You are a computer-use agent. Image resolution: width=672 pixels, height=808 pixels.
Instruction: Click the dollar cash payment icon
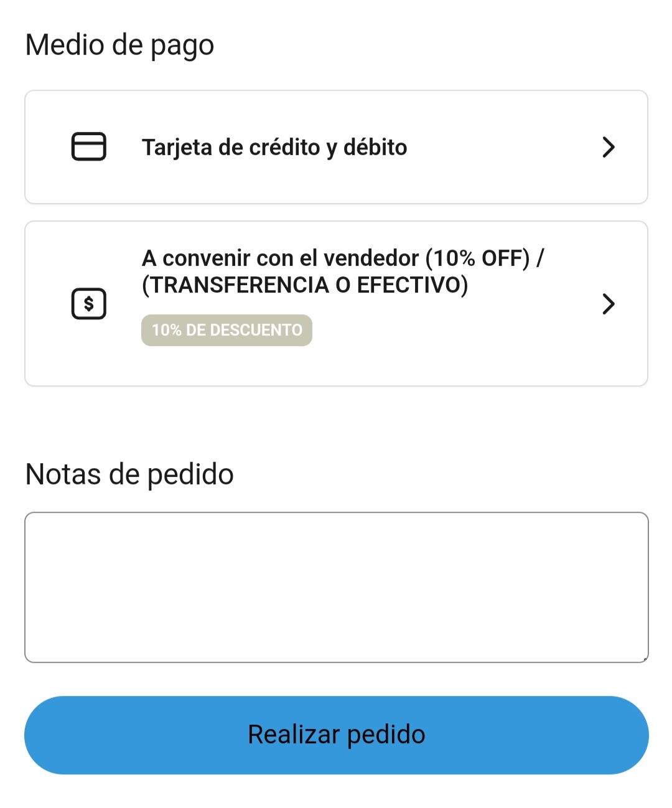pos(89,304)
